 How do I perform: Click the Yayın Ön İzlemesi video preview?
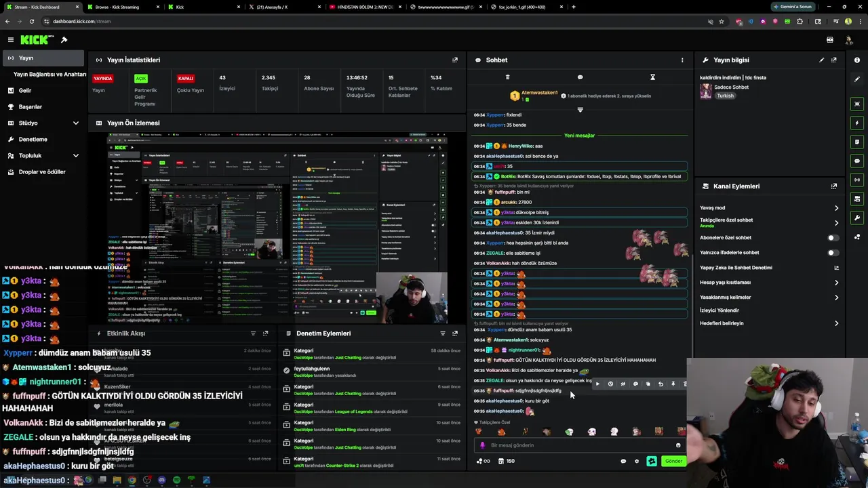277,228
